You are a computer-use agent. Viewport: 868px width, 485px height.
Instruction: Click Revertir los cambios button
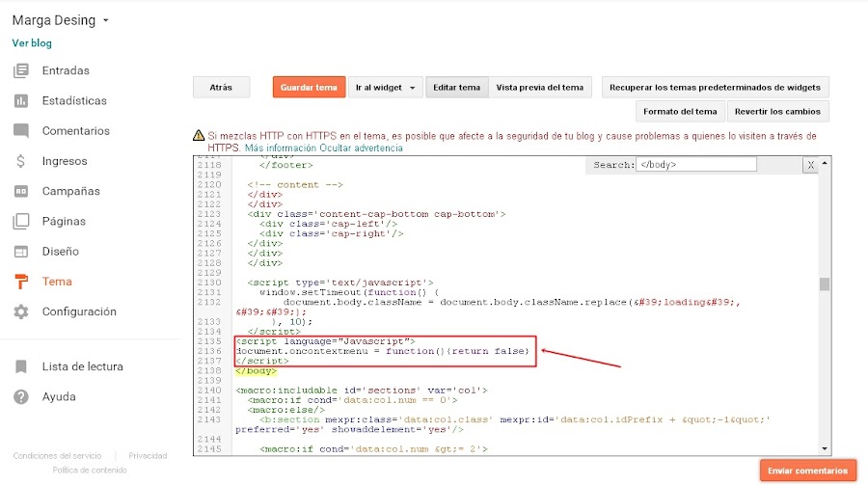[777, 111]
